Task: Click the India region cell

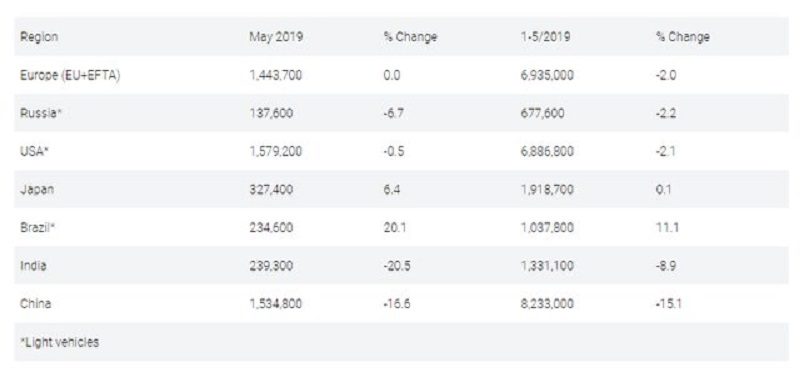Action: click(33, 265)
